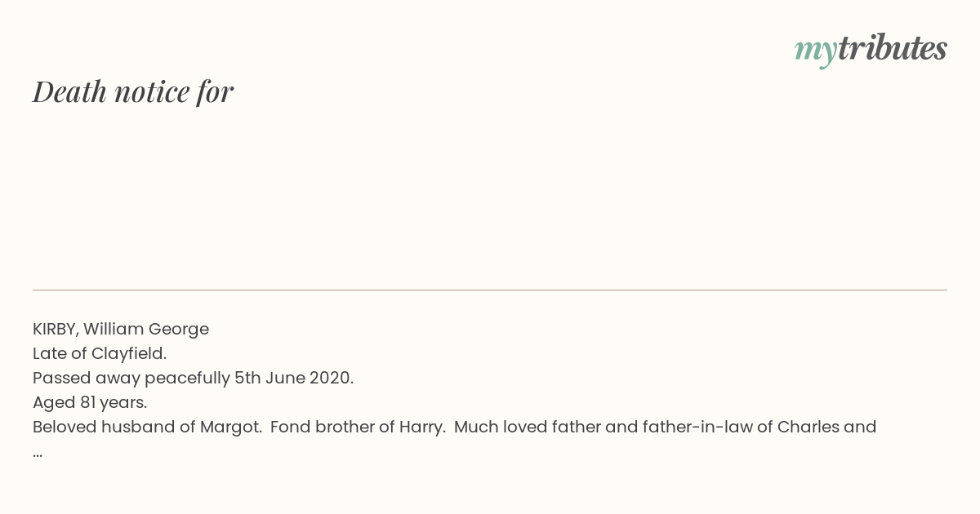Click the "Late of Clayfield." line
Viewport: 980px width, 514px height.
pyautogui.click(x=100, y=353)
